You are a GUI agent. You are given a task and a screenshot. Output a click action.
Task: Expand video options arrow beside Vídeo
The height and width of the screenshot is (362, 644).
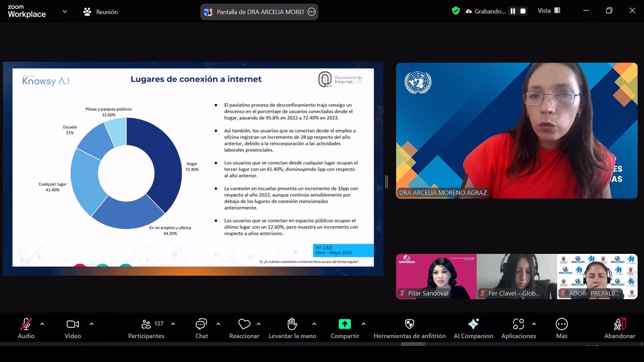(91, 324)
